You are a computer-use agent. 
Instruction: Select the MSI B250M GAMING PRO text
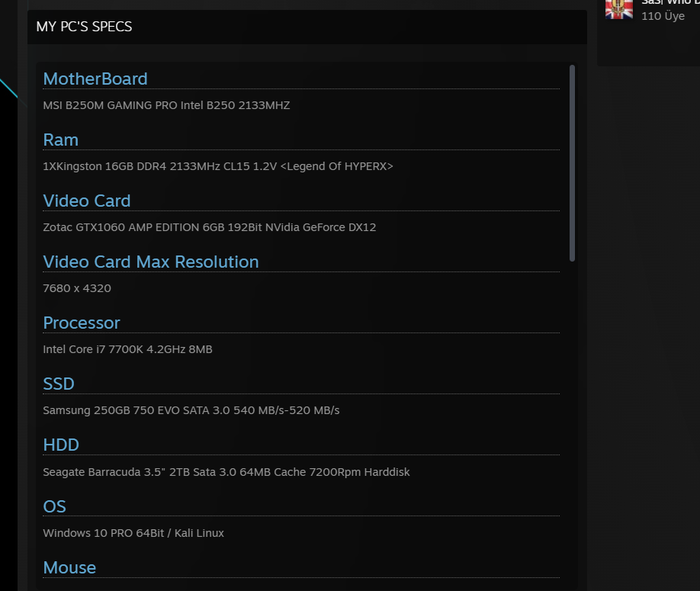pos(166,105)
